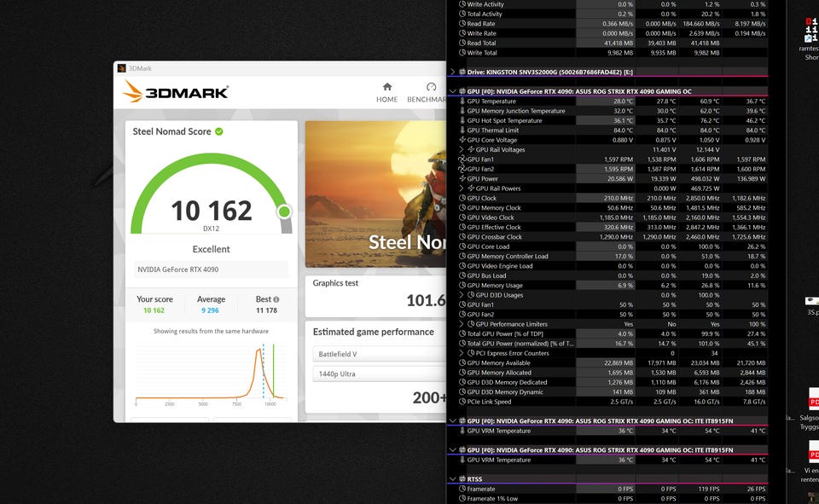Viewport: 819px width, 504px height.
Task: Click the Graphics test result card
Action: tap(376, 296)
